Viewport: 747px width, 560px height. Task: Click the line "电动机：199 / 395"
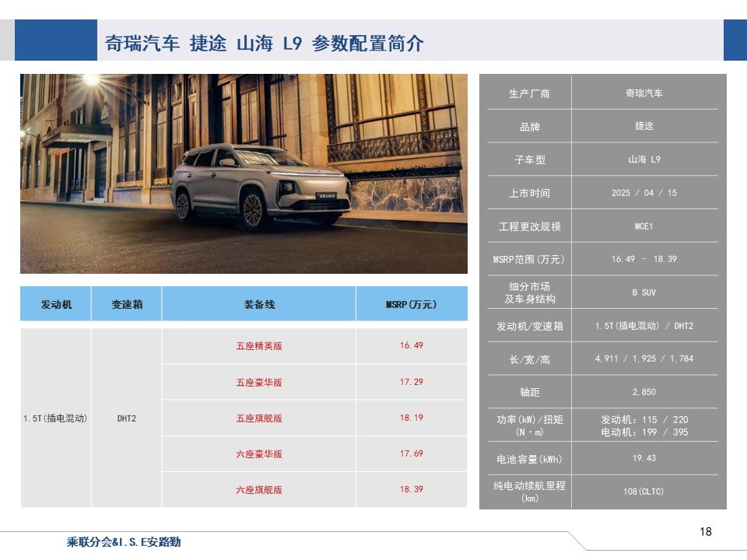point(644,432)
